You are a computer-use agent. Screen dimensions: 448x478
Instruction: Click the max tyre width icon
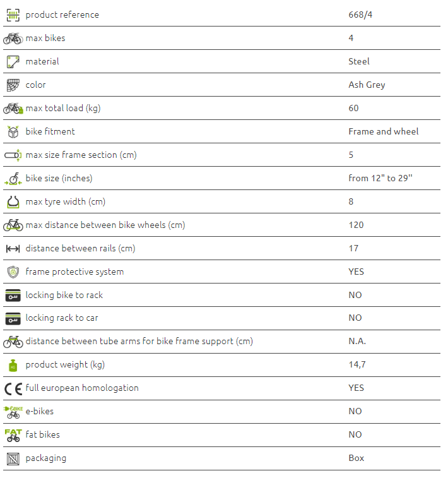13,201
